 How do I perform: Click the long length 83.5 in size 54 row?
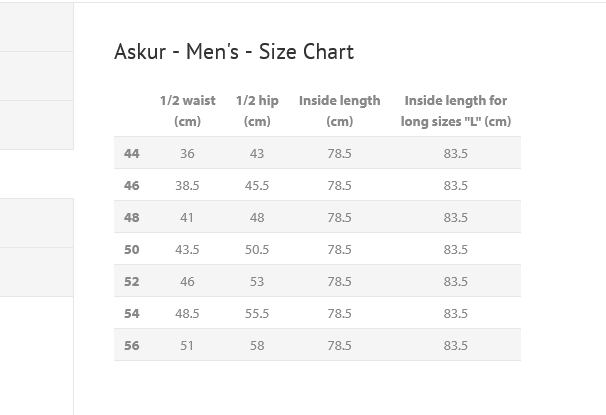pyautogui.click(x=455, y=313)
